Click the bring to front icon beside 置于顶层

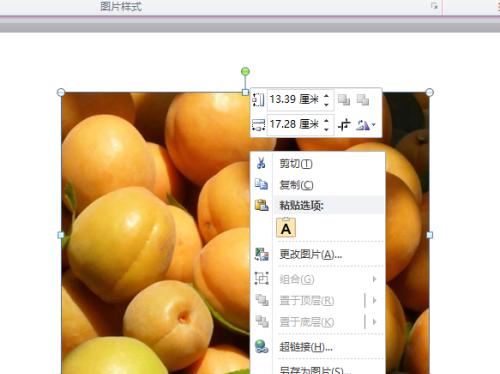click(262, 300)
